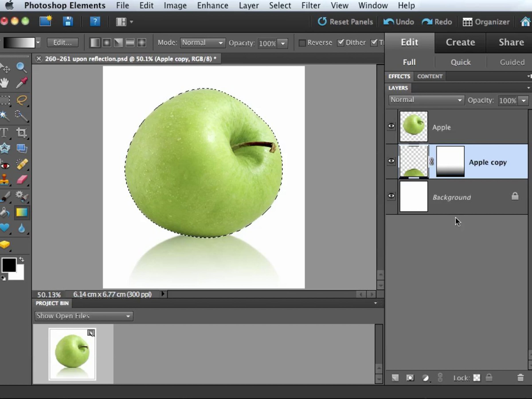Click the trash icon in Layers panel
Screen dimensions: 532x399
tap(520, 378)
